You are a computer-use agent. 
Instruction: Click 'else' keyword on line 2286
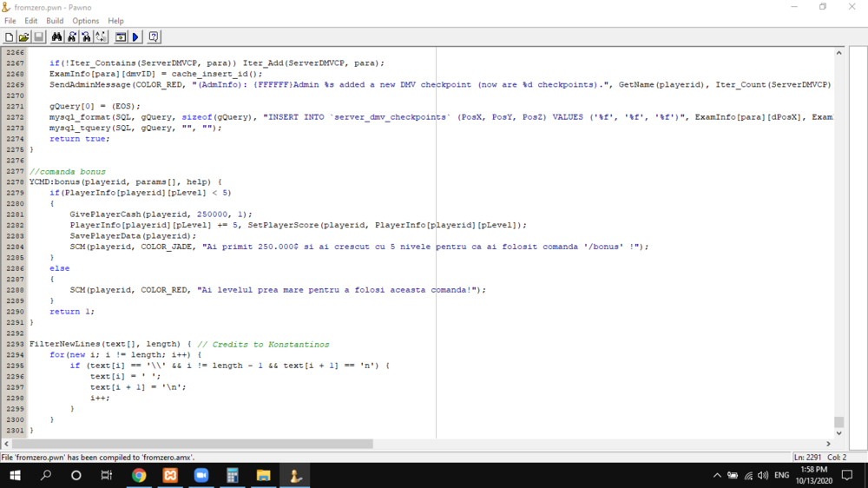60,268
